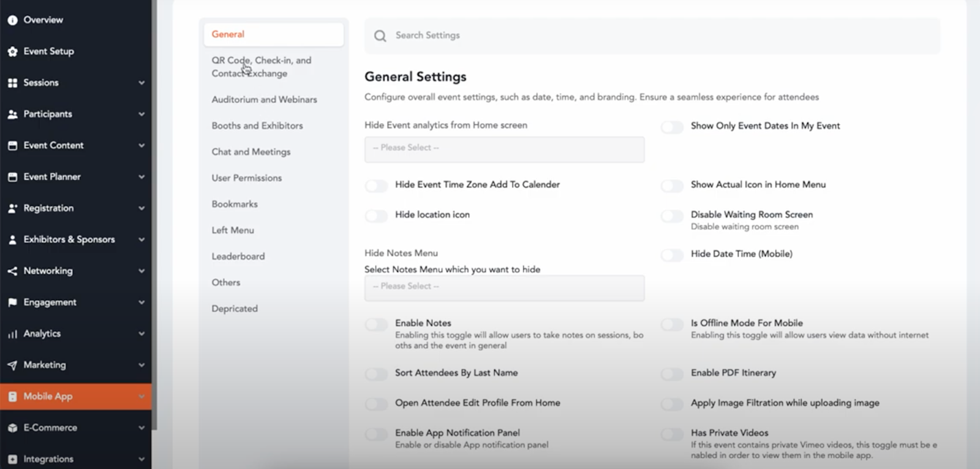The height and width of the screenshot is (469, 980).
Task: Click the Event Setup gear icon
Action: tap(12, 51)
